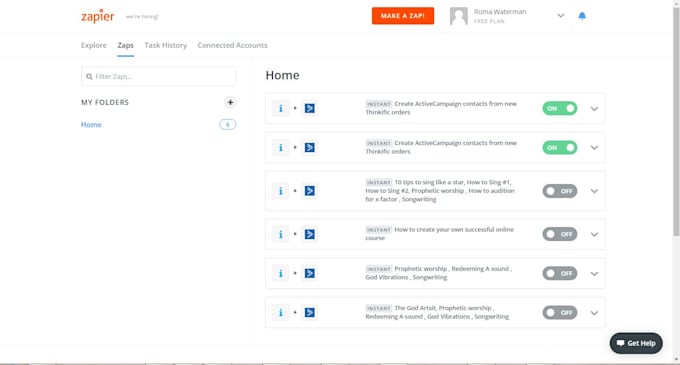This screenshot has width=680, height=365.
Task: Click the page's vertical scrollbar
Action: pyautogui.click(x=676, y=121)
